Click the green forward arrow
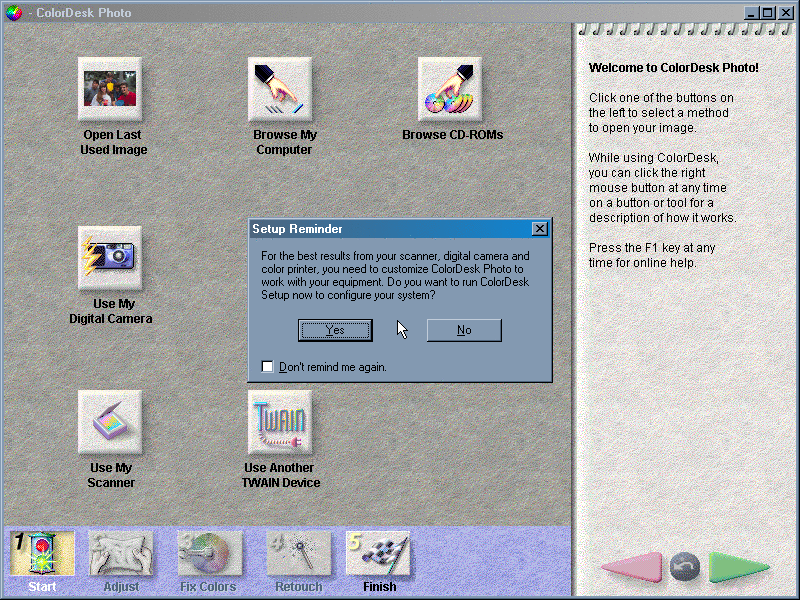 [x=738, y=567]
